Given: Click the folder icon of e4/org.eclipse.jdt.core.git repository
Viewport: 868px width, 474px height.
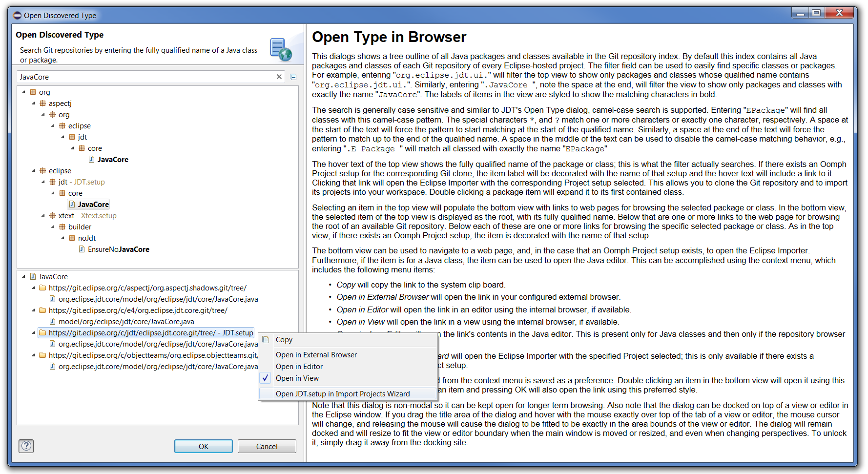Looking at the screenshot, I should (43, 310).
